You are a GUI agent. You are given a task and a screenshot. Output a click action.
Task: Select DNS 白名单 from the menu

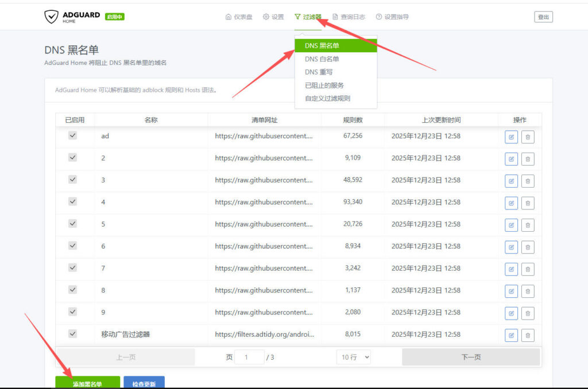click(322, 59)
